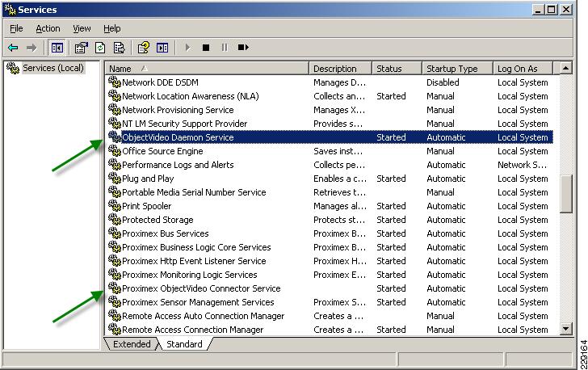This screenshot has height=370, width=588.
Task: Close the Services window
Action: [x=566, y=10]
